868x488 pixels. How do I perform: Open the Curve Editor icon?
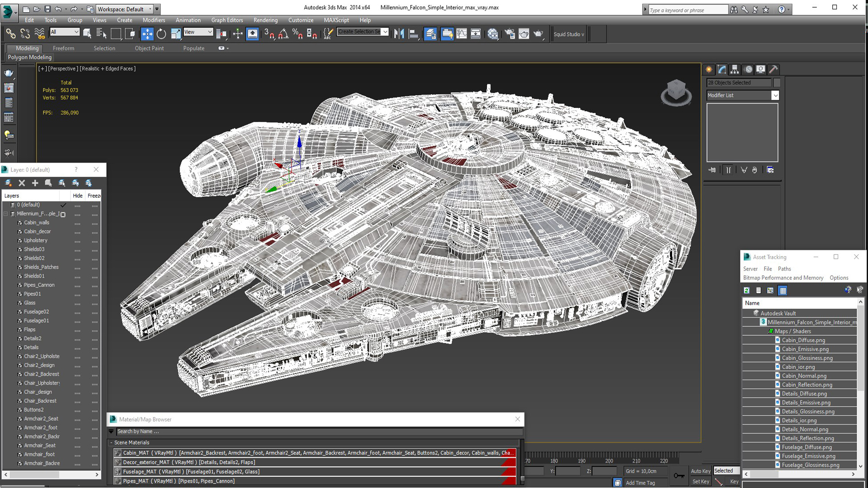[x=462, y=34]
